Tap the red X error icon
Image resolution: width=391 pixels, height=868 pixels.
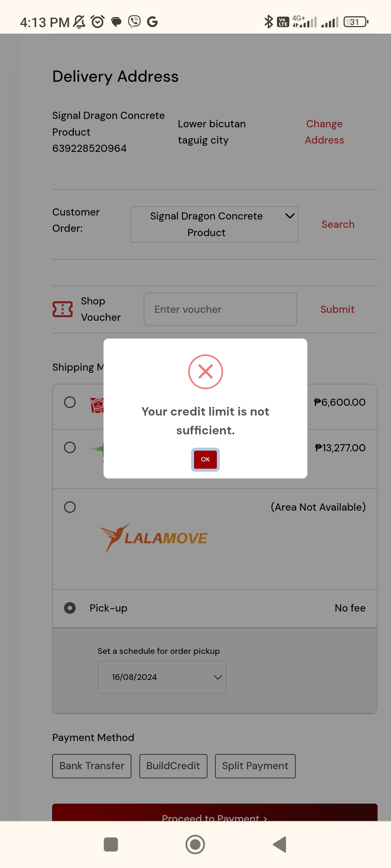[205, 372]
